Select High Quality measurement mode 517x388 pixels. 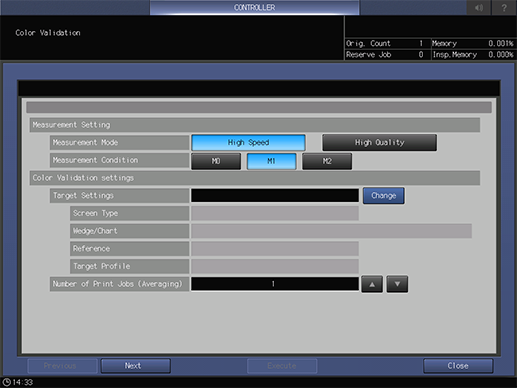click(x=379, y=143)
